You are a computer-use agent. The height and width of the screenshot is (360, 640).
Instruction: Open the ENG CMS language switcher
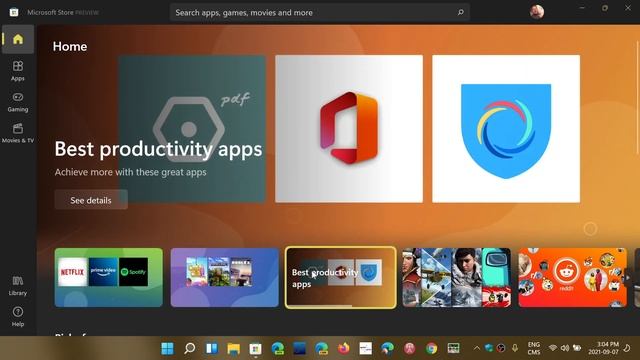[x=534, y=348]
